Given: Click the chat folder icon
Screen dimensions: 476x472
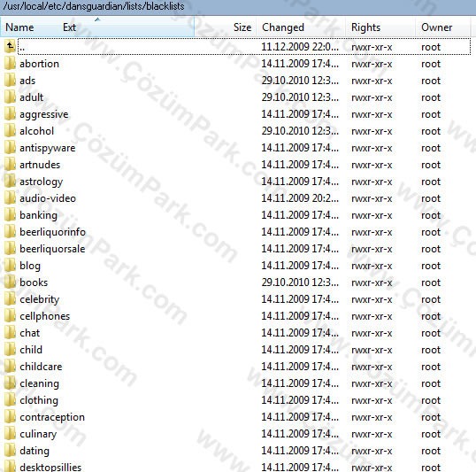Looking at the screenshot, I should [x=10, y=333].
